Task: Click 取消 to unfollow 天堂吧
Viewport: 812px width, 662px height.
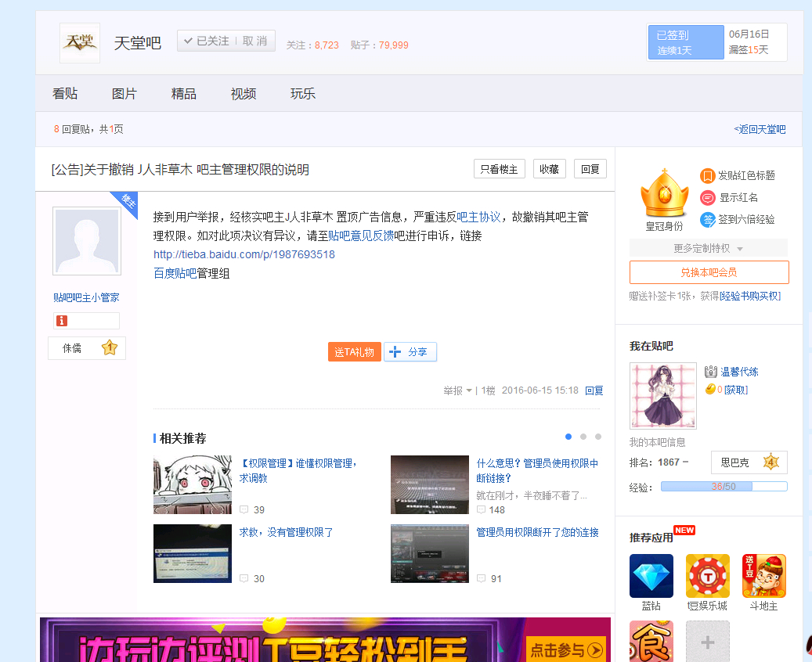Action: coord(254,41)
